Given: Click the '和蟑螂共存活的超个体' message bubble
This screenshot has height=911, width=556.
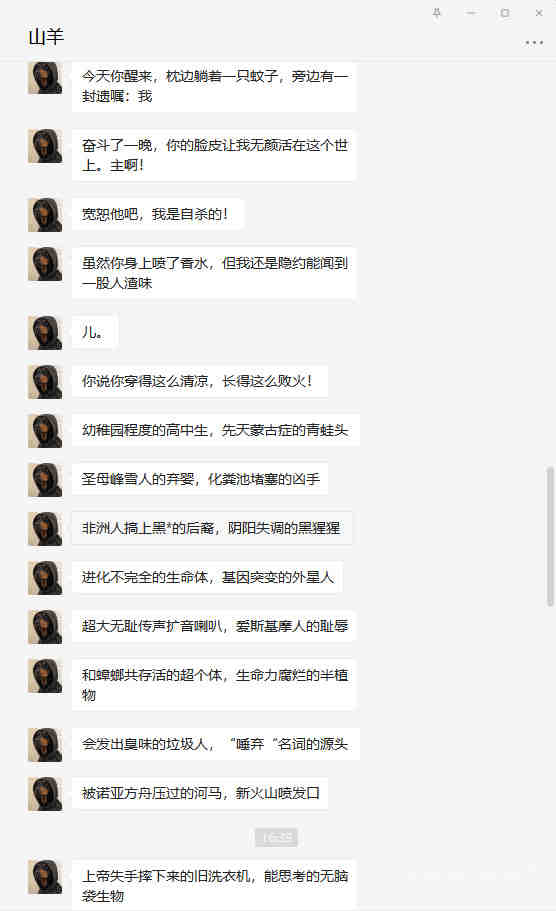Looking at the screenshot, I should pos(214,685).
